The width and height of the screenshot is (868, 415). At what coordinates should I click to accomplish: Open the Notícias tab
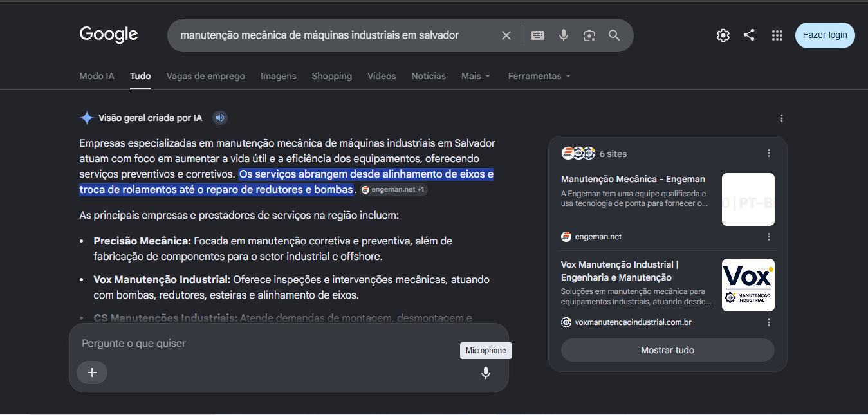[429, 76]
